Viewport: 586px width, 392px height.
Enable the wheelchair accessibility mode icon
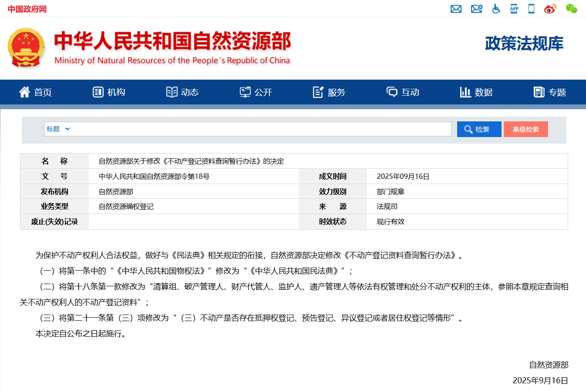coord(496,9)
